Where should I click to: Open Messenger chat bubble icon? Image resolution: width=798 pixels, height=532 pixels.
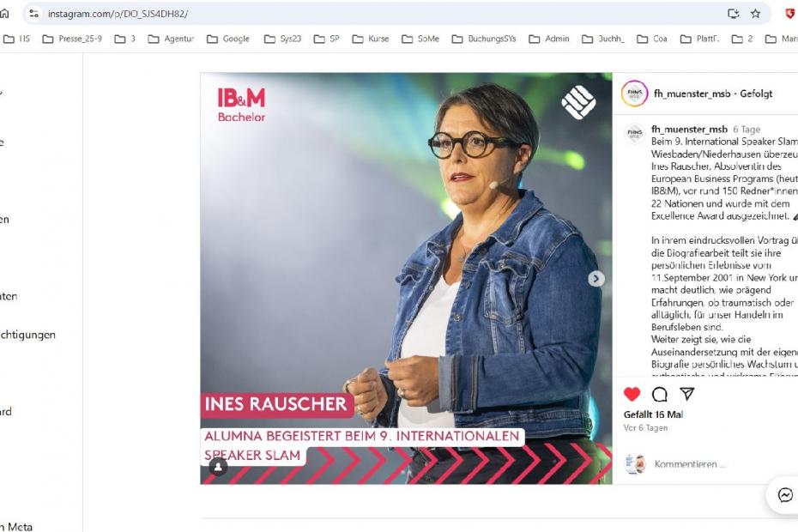pyautogui.click(x=785, y=495)
